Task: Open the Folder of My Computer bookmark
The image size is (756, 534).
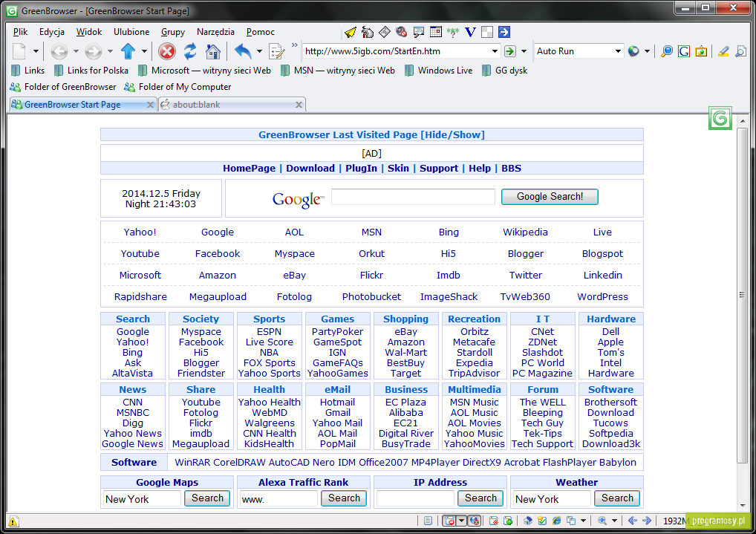Action: [177, 87]
